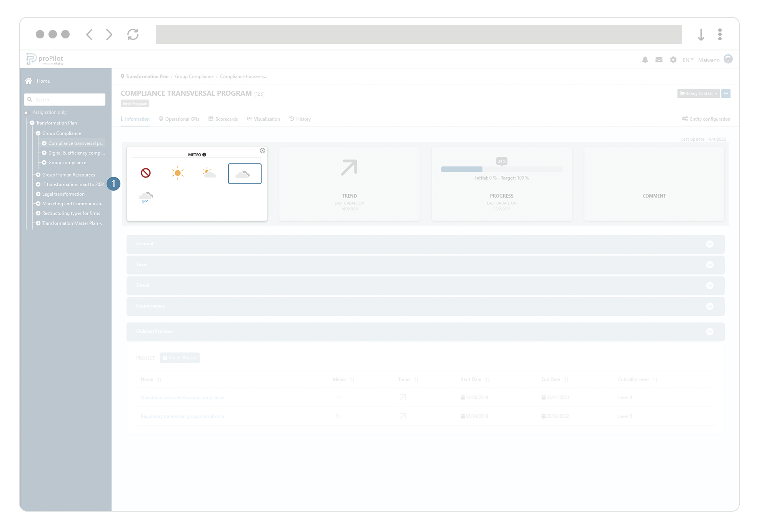Select the sunny weather meteo icon
The width and height of the screenshot is (759, 532).
(x=177, y=173)
